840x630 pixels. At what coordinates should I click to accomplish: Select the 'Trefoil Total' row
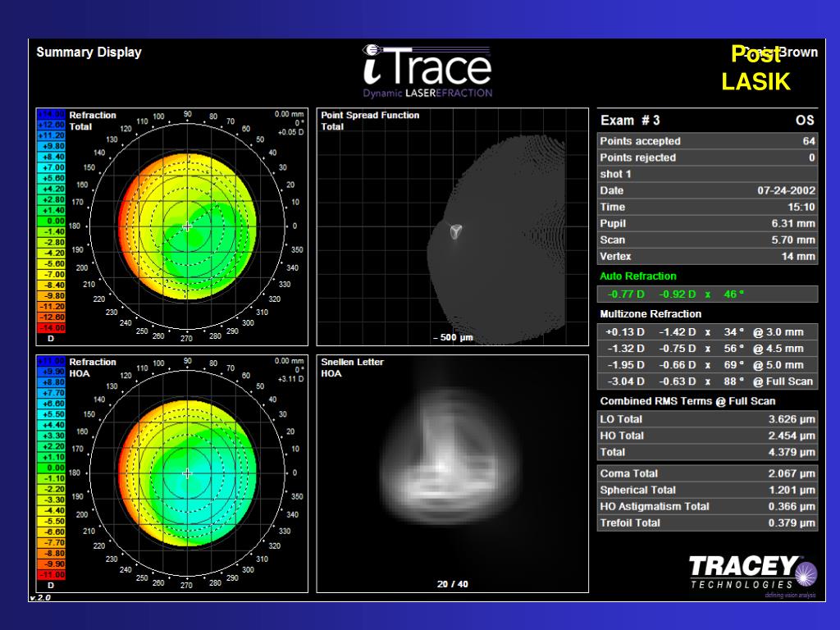[708, 523]
